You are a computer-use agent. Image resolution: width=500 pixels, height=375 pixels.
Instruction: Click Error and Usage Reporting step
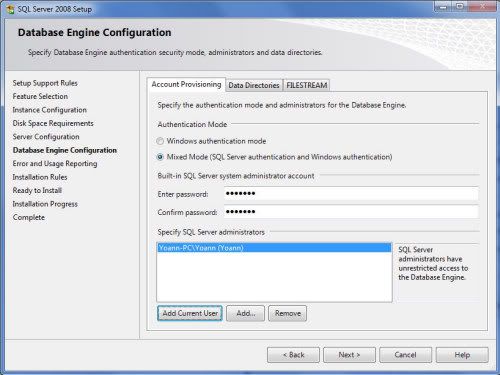(55, 164)
